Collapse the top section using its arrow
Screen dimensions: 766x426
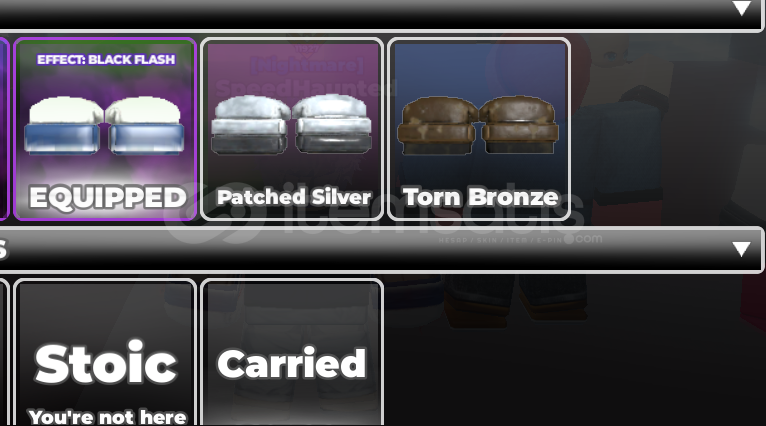tap(742, 8)
